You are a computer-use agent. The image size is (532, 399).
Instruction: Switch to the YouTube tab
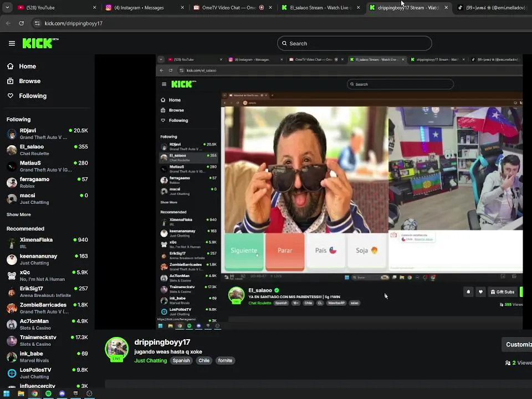pyautogui.click(x=57, y=7)
